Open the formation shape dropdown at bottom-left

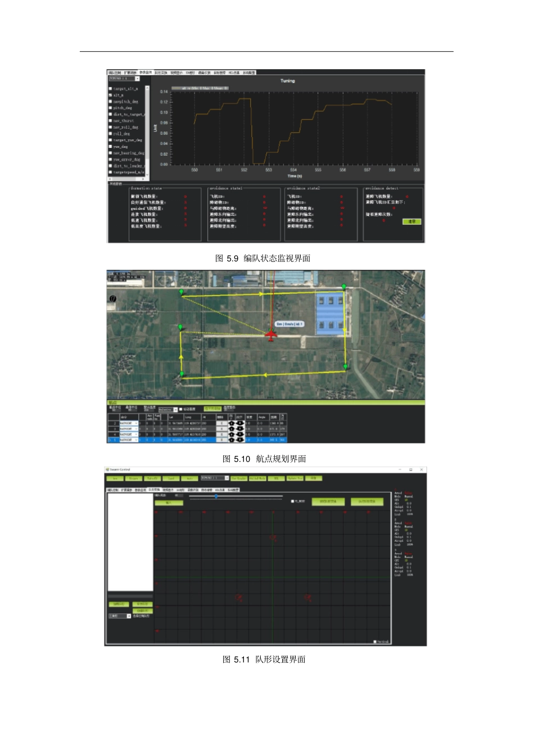[x=120, y=616]
